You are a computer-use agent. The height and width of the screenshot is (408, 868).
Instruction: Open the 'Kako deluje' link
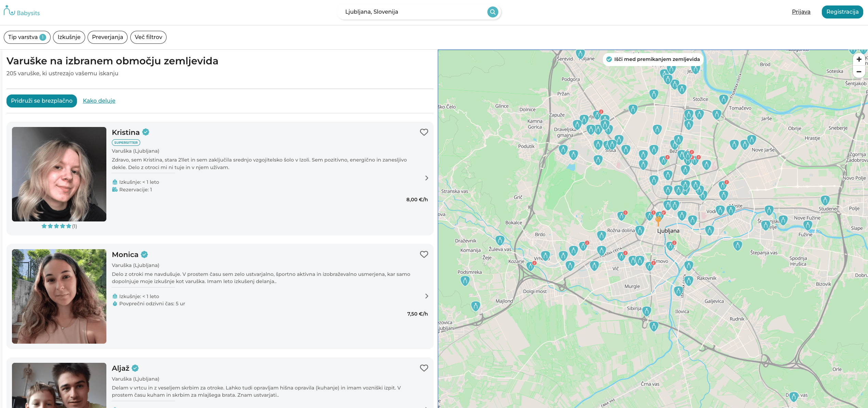click(x=99, y=101)
